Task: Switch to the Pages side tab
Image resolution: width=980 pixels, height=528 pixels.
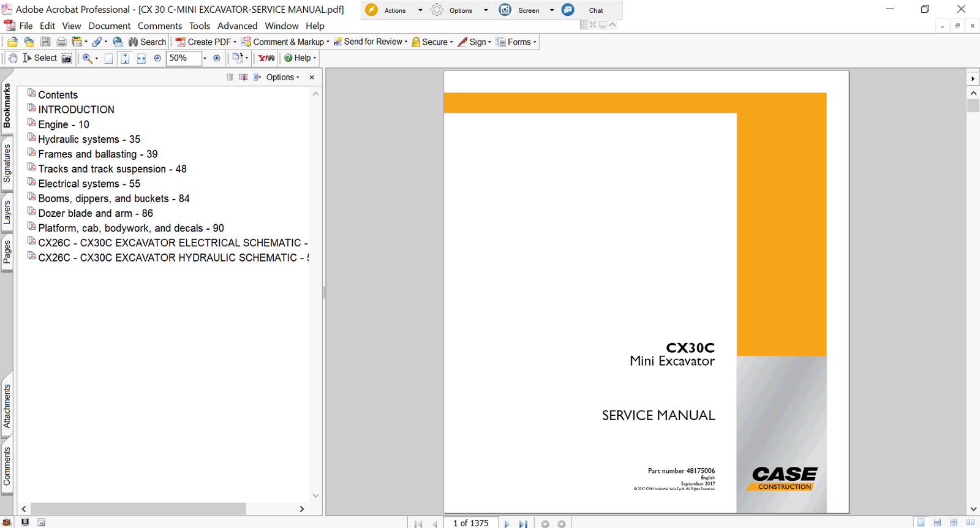Action: coord(7,252)
